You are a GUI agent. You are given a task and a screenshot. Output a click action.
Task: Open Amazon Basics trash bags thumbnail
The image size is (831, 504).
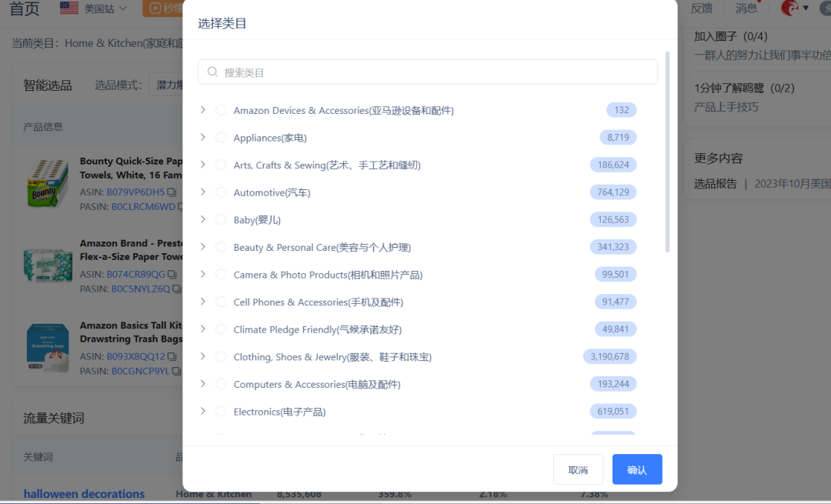point(48,347)
